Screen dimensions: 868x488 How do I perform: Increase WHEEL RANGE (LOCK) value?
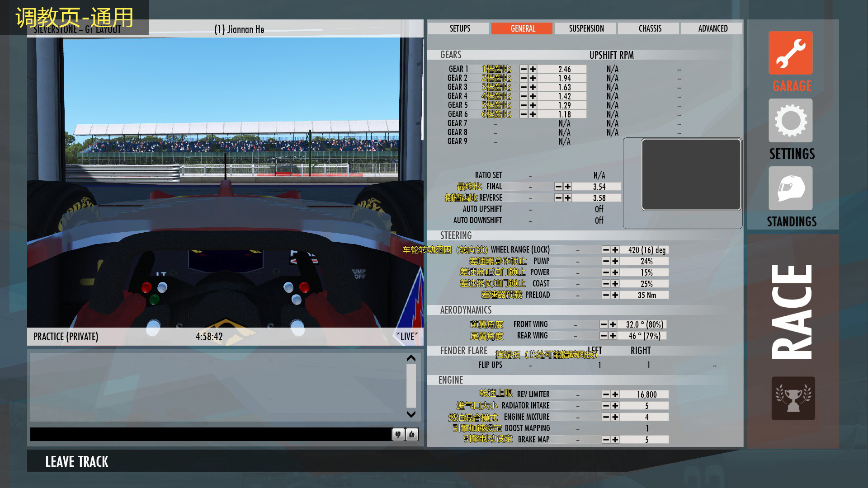(615, 250)
